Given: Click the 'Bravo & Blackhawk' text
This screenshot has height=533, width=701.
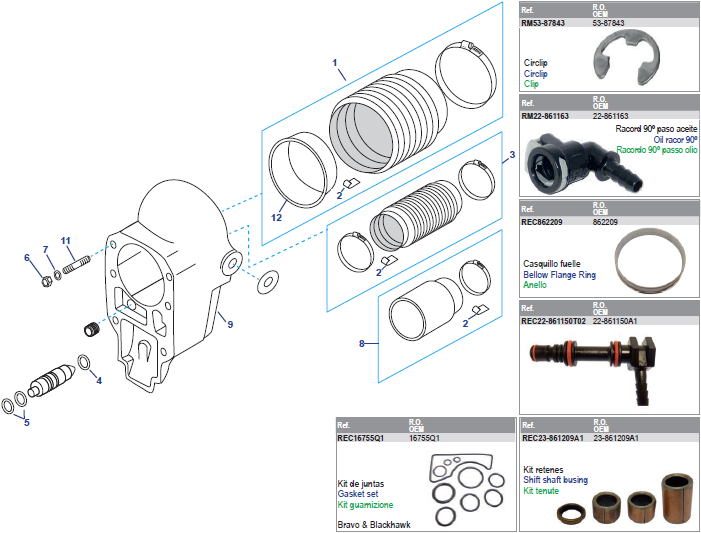Looking at the screenshot, I should click(374, 525).
